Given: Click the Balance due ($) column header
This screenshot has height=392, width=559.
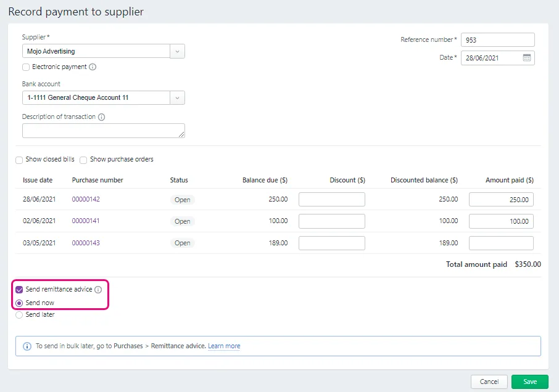Looking at the screenshot, I should coord(265,180).
